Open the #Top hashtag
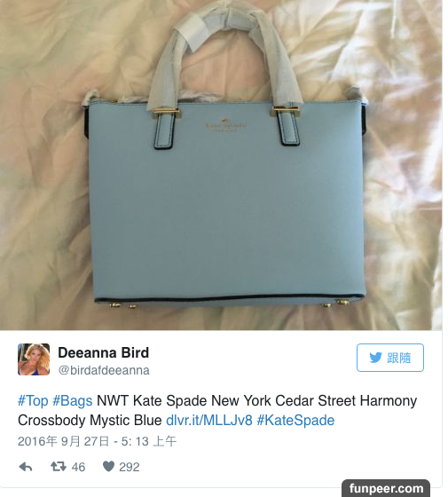The width and height of the screenshot is (448, 497). 33,400
